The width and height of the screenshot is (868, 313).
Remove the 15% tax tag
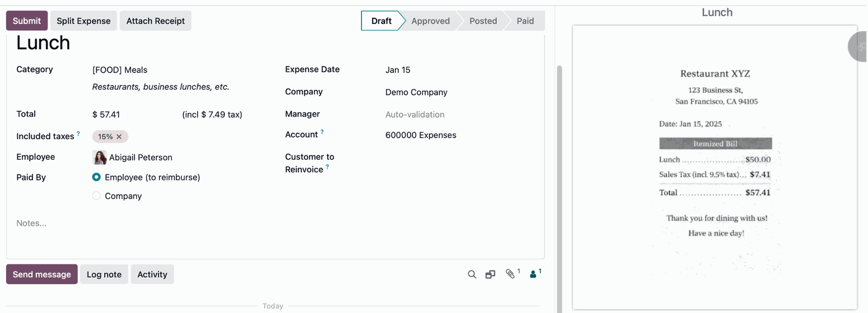(x=119, y=136)
